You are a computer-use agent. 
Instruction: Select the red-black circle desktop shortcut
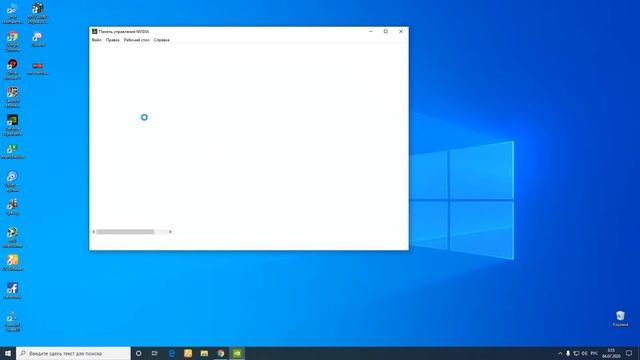coord(12,69)
